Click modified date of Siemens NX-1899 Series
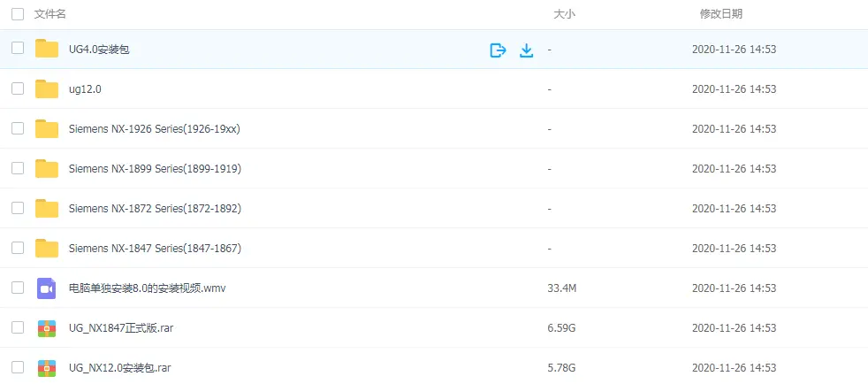The height and width of the screenshot is (384, 868). (734, 169)
